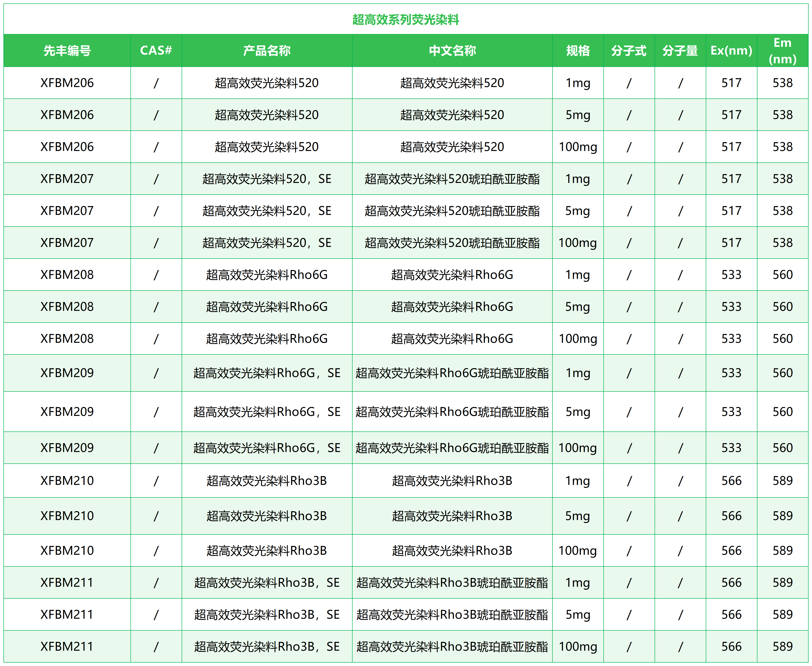Select XFBM211 code in the 1mg row
The height and width of the screenshot is (666, 812).
click(x=67, y=583)
